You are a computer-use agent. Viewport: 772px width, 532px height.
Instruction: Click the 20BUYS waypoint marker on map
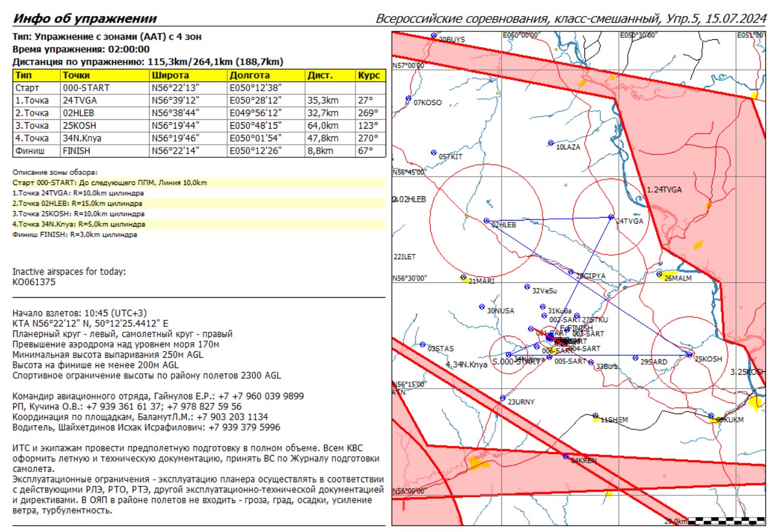click(x=434, y=39)
